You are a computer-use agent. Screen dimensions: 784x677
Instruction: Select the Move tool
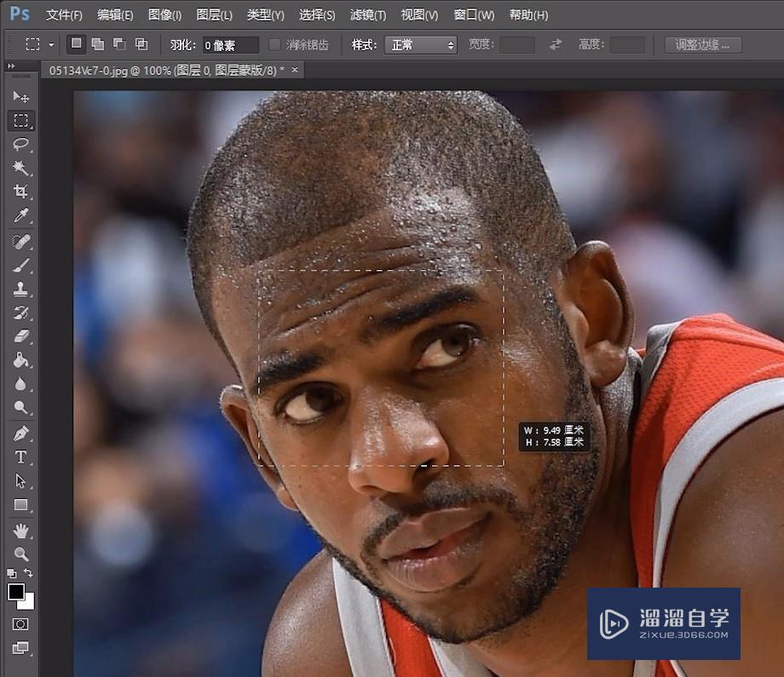[20, 96]
